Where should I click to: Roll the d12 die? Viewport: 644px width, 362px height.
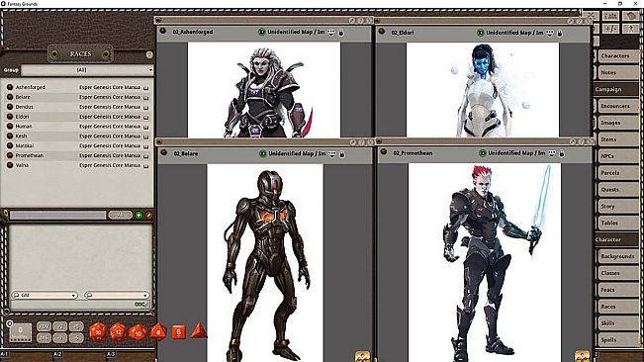point(119,331)
